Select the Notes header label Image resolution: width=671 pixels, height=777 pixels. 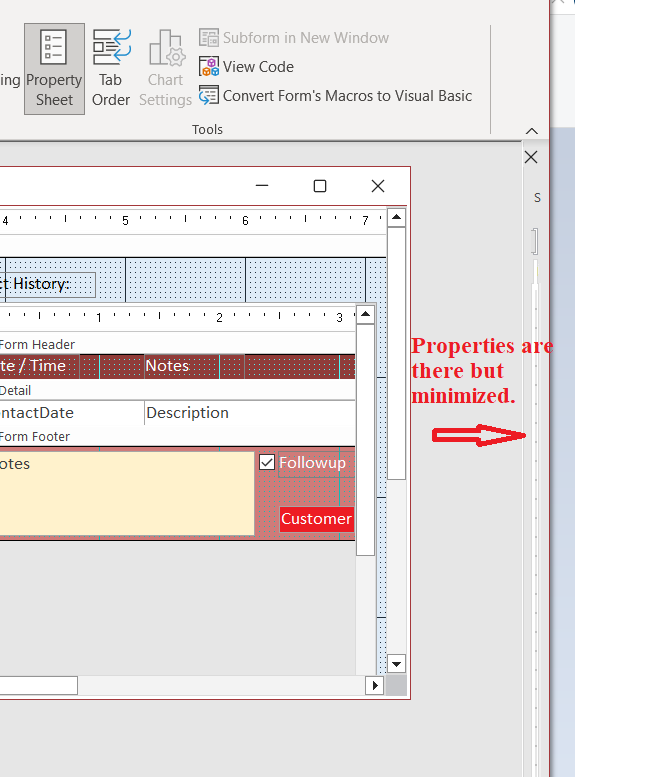tap(168, 366)
